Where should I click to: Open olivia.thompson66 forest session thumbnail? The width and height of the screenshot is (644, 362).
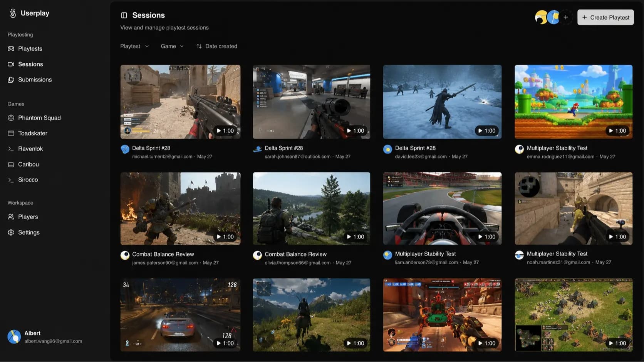311,209
